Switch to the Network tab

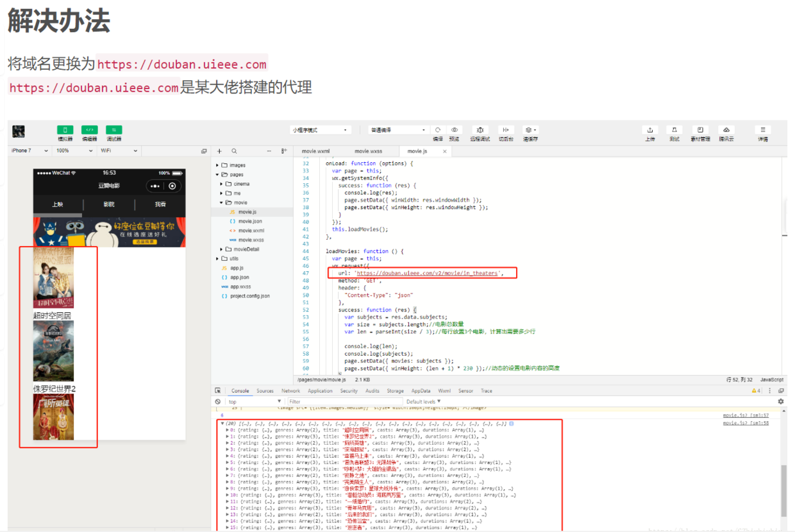pyautogui.click(x=290, y=390)
